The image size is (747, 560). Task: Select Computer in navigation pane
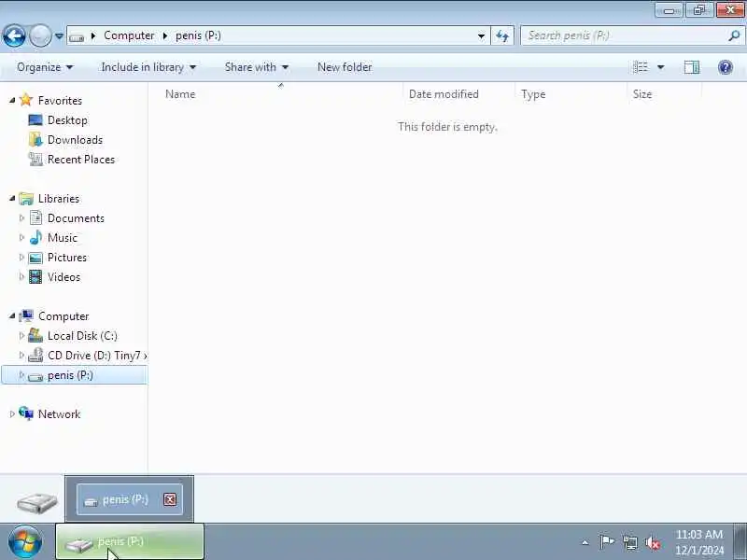pyautogui.click(x=63, y=316)
